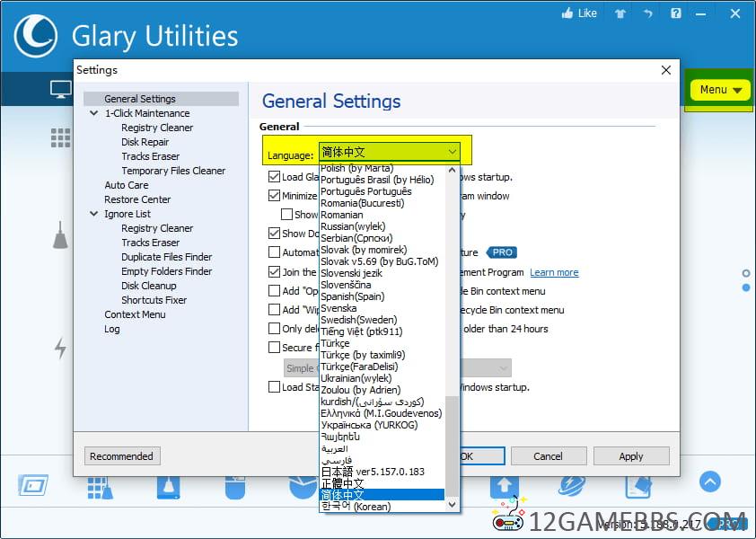Toggle the Join improvement program checkbox
The width and height of the screenshot is (756, 539).
(x=275, y=272)
